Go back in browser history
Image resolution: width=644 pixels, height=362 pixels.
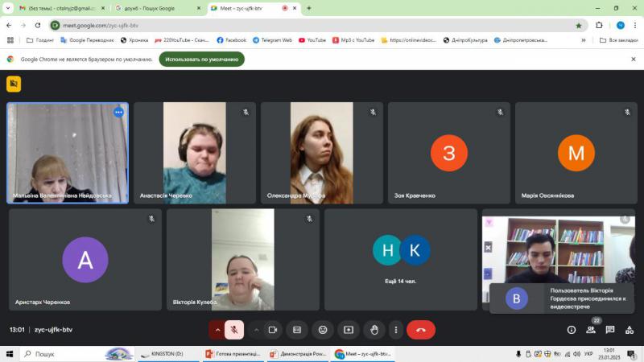point(9,26)
